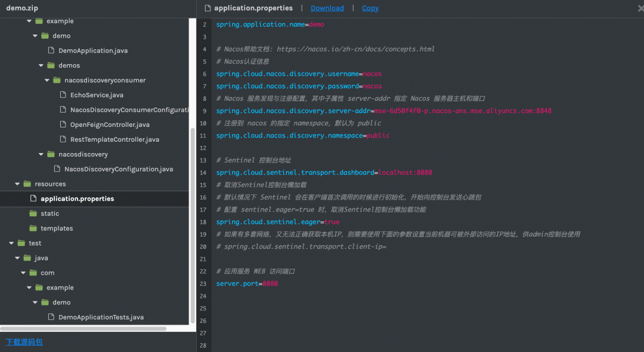The width and height of the screenshot is (644, 352).
Task: Click the java folder icon under test
Action: point(27,258)
